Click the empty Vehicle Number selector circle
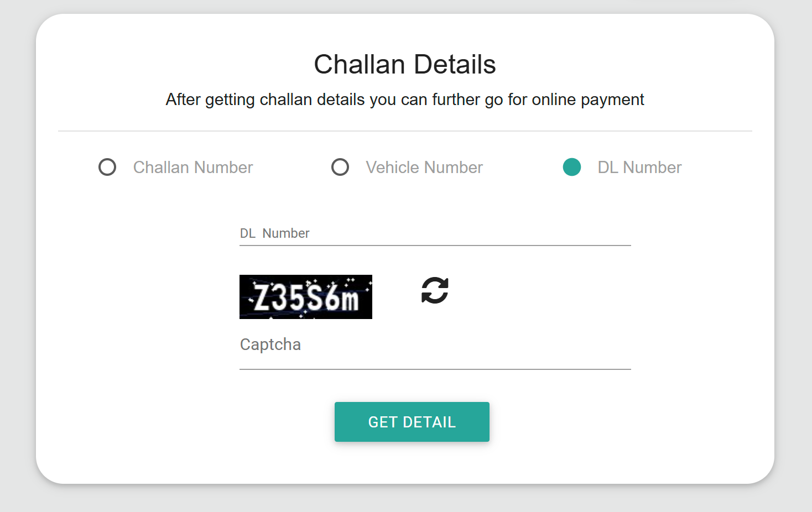This screenshot has width=812, height=512. [x=340, y=167]
